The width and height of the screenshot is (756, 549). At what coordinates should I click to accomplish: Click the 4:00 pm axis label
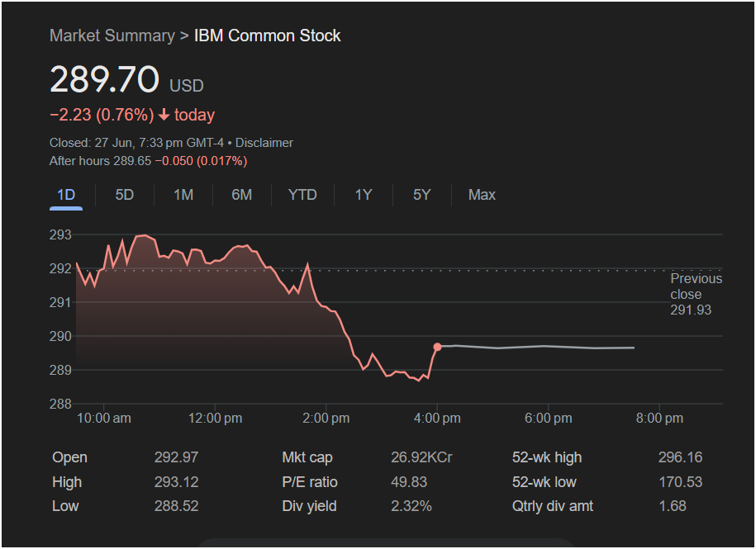(437, 418)
